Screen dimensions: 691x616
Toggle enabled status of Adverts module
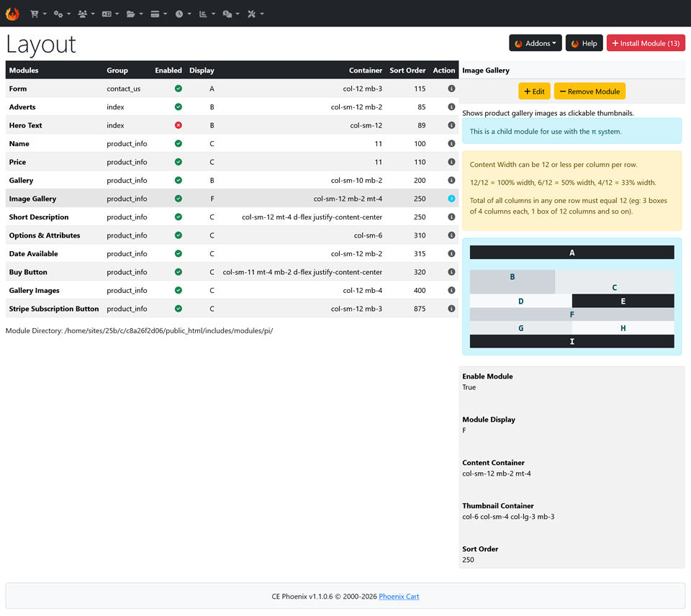(x=178, y=107)
